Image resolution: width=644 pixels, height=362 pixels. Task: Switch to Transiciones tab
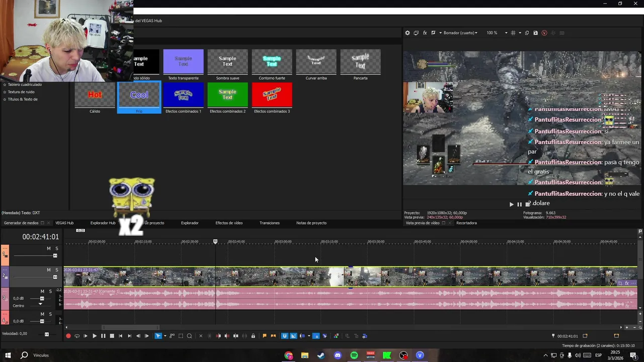point(270,223)
